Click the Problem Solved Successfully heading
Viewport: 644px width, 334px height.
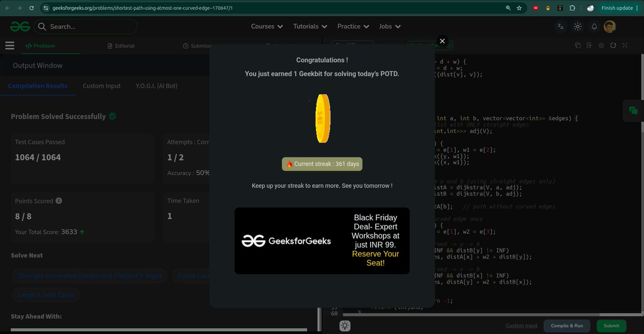point(58,116)
